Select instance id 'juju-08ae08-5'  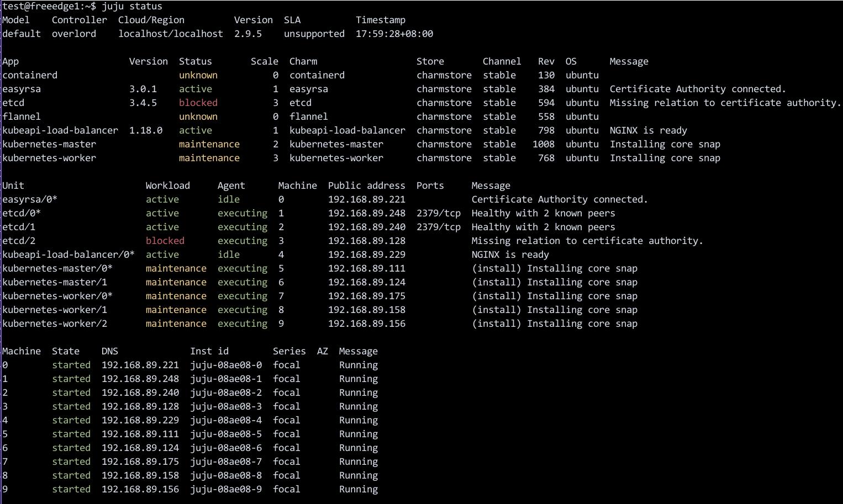click(226, 434)
